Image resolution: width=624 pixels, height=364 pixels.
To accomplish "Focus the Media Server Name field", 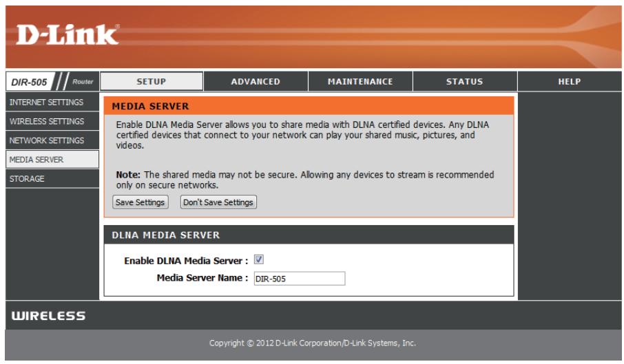I will [x=300, y=279].
